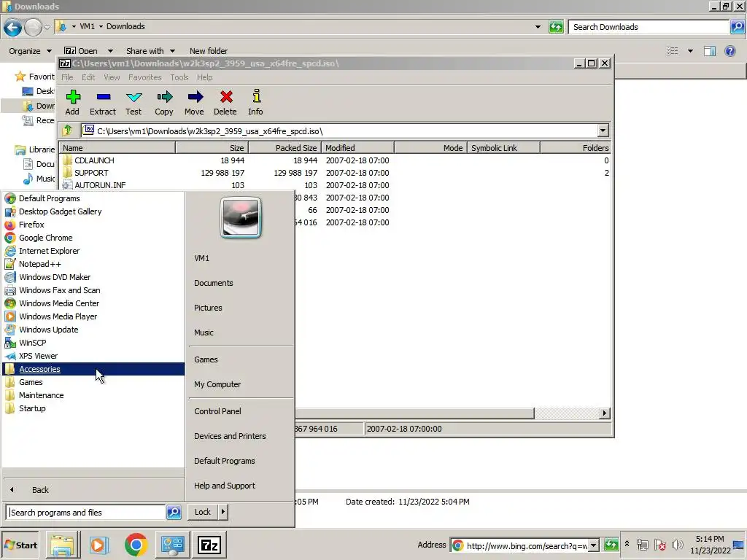Click the Start menu search button

point(174,513)
